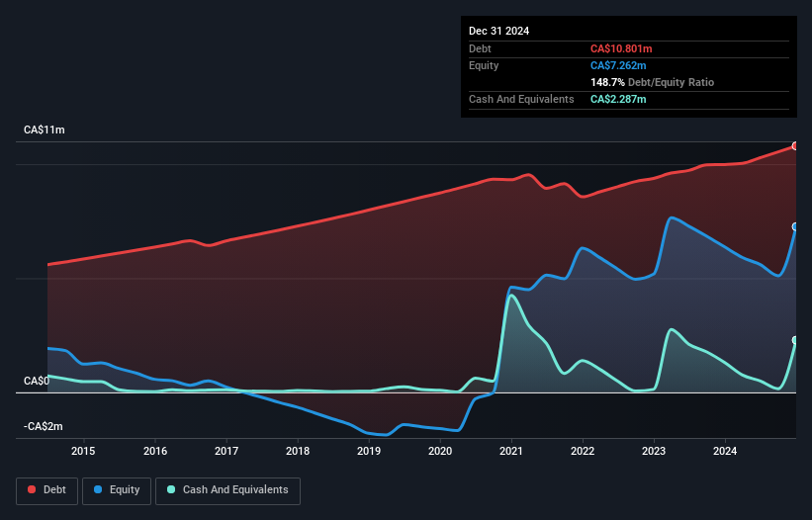This screenshot has width=812, height=520.
Task: Click the 2021 x-axis label
Action: pos(511,451)
